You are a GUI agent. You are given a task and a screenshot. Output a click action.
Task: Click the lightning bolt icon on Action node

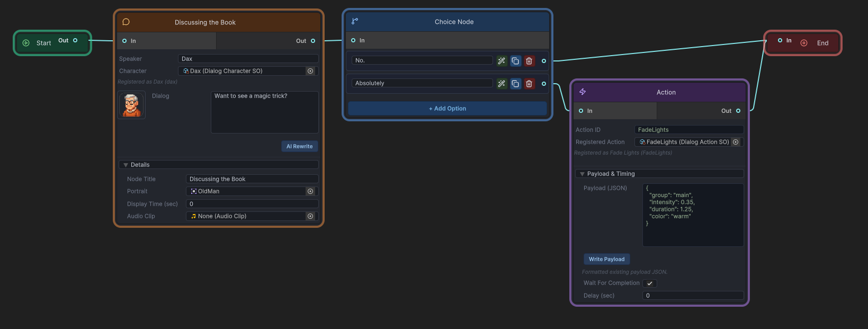(x=583, y=92)
